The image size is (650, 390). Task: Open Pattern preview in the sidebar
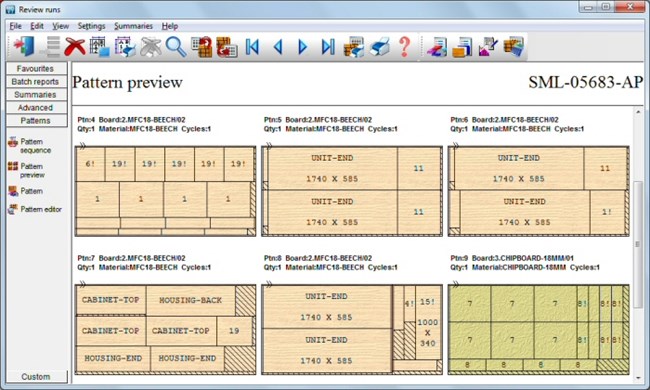point(26,170)
